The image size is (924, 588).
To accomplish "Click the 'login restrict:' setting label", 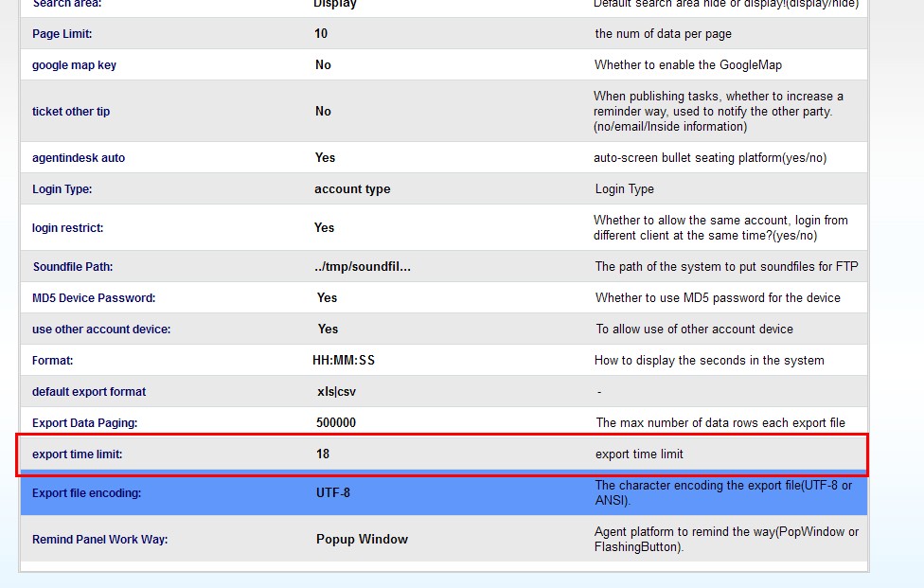I will (68, 228).
